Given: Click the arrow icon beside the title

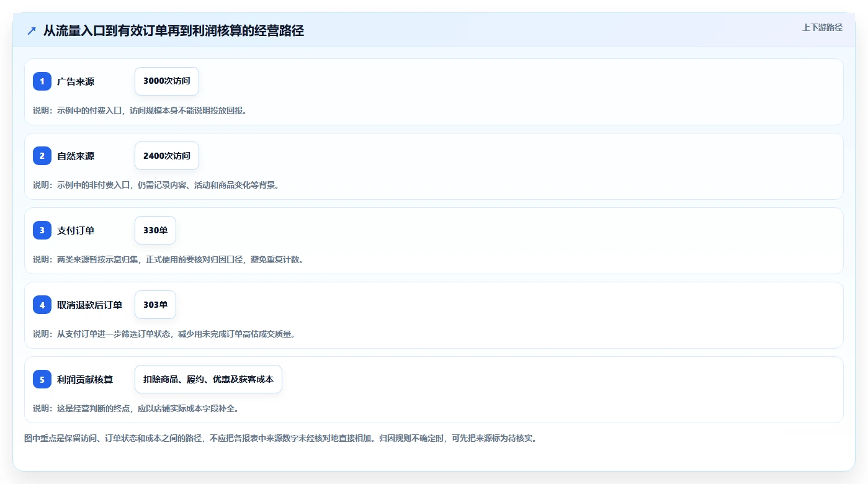Looking at the screenshot, I should click(32, 31).
